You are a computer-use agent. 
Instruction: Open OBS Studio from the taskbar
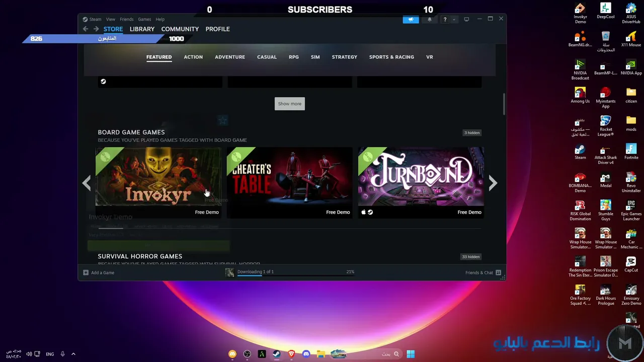(x=247, y=354)
